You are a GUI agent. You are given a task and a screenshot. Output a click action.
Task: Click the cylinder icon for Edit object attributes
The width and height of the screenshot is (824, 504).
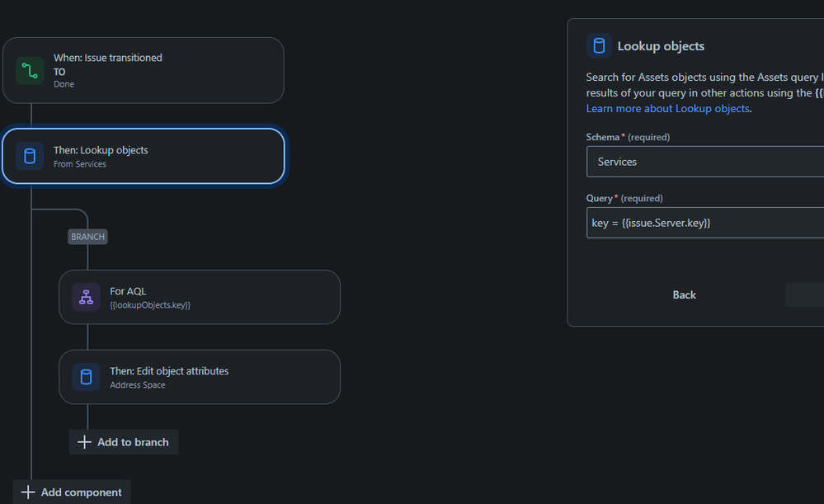point(86,377)
